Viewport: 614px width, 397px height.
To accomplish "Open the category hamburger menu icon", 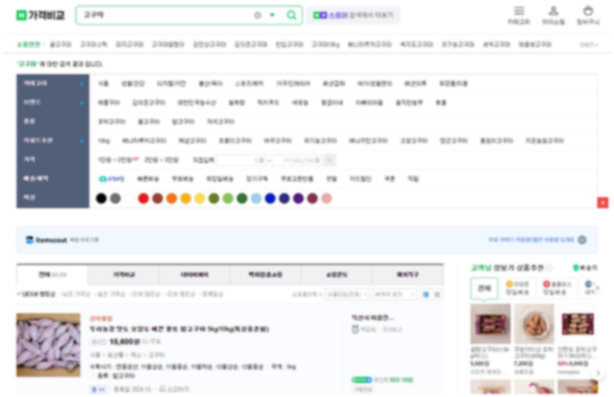I will 519,11.
